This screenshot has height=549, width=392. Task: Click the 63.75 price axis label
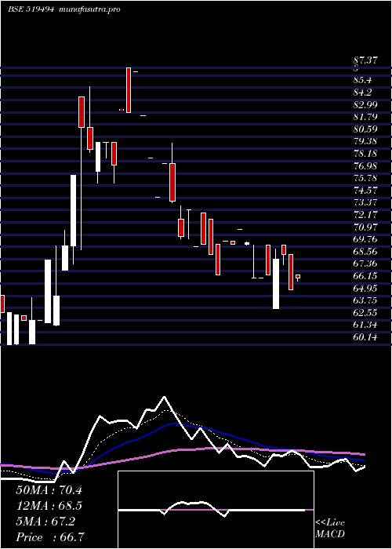[x=365, y=300]
